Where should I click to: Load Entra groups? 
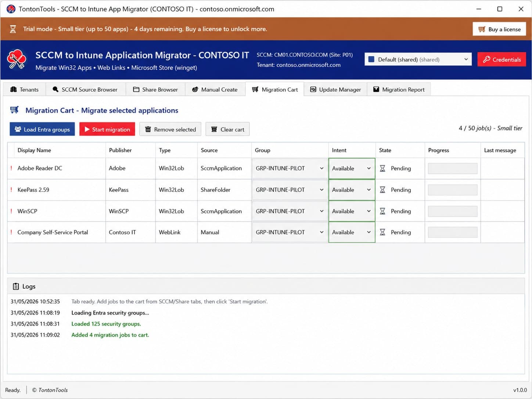pos(42,129)
